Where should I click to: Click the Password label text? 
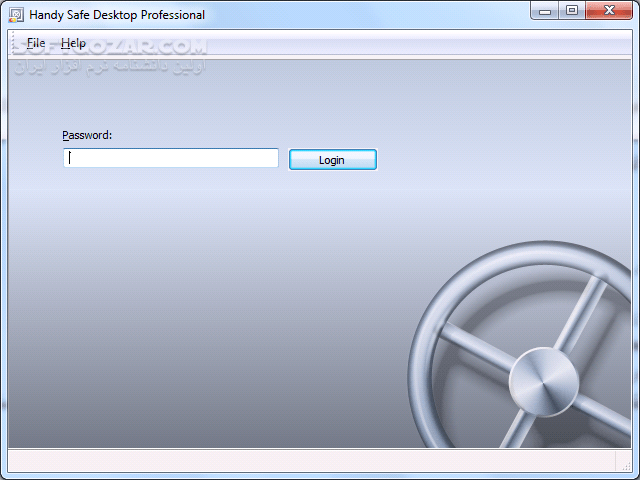(x=87, y=135)
